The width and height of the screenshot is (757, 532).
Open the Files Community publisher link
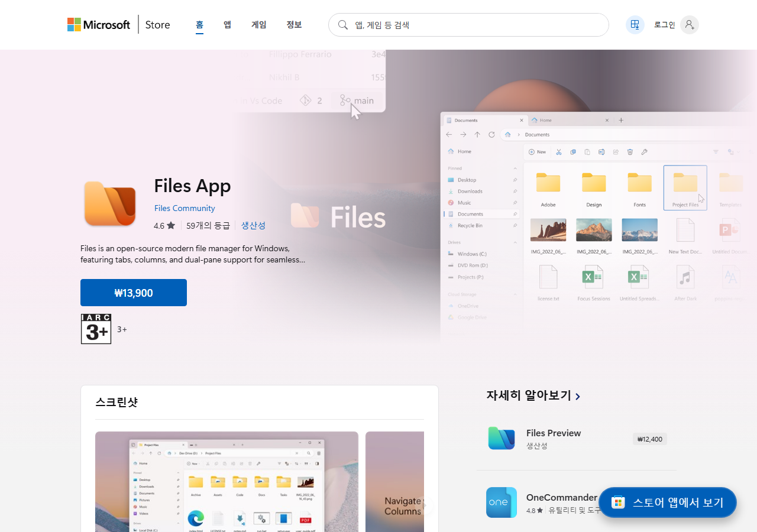pyautogui.click(x=185, y=208)
